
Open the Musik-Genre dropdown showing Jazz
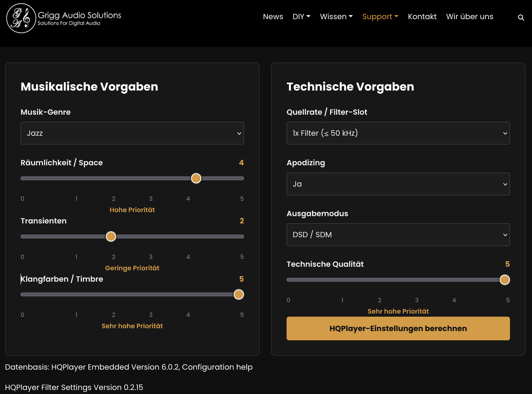tap(132, 133)
